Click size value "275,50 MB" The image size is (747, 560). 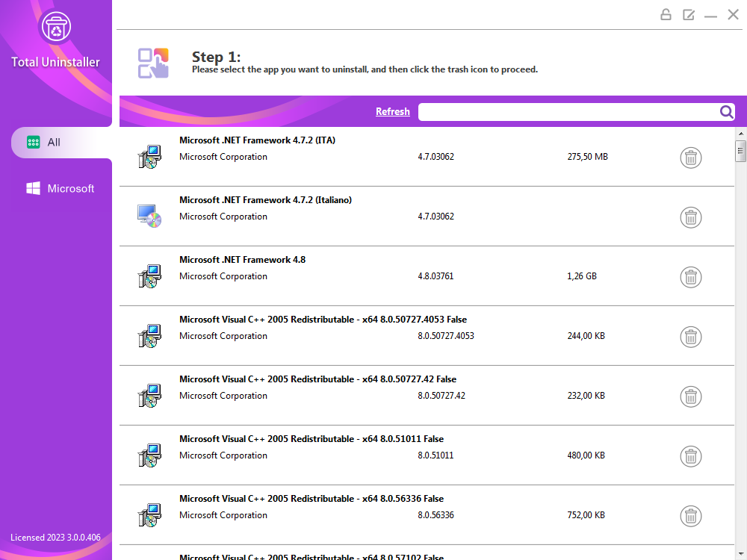[x=587, y=157]
